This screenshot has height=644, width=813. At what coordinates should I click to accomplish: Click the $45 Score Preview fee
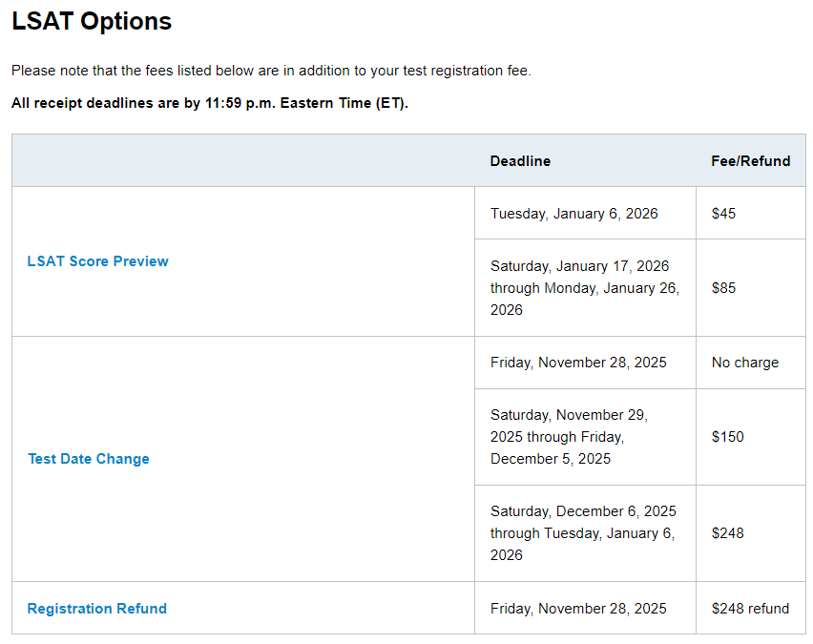point(723,214)
